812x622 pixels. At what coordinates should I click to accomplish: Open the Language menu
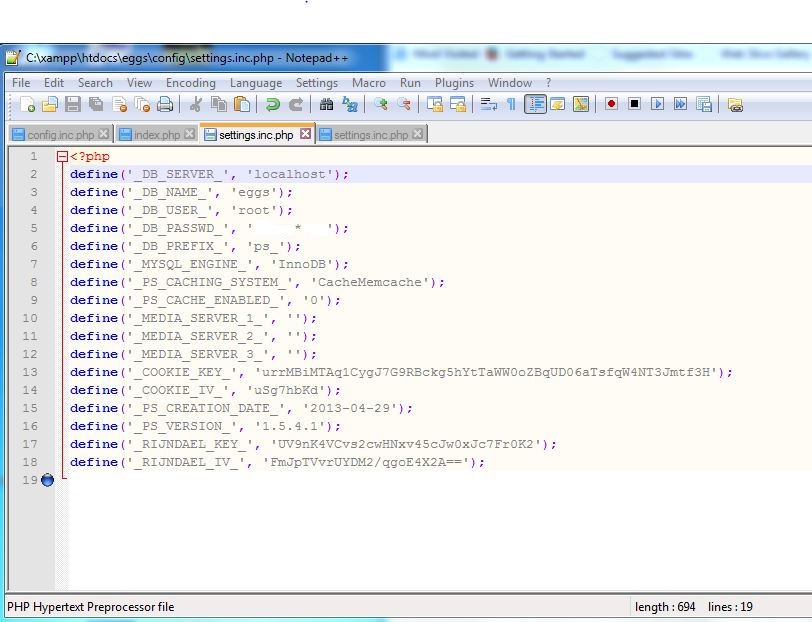(256, 83)
